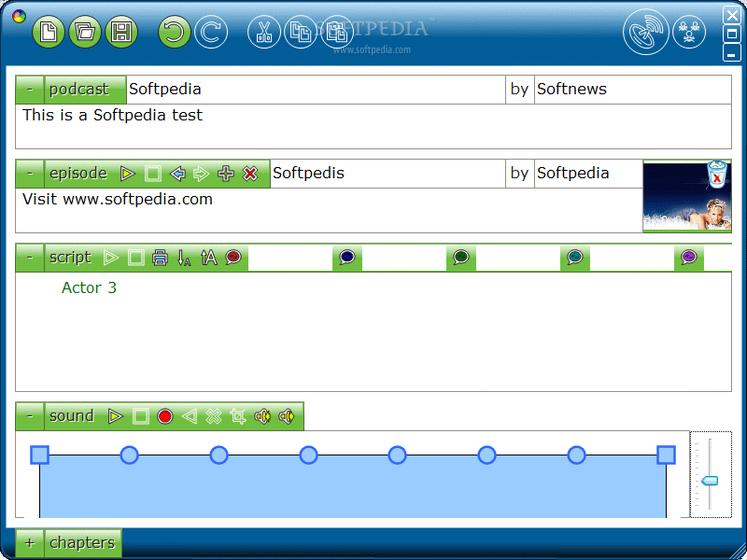Stop the sound playback
This screenshot has height=560, width=747.
pos(140,416)
